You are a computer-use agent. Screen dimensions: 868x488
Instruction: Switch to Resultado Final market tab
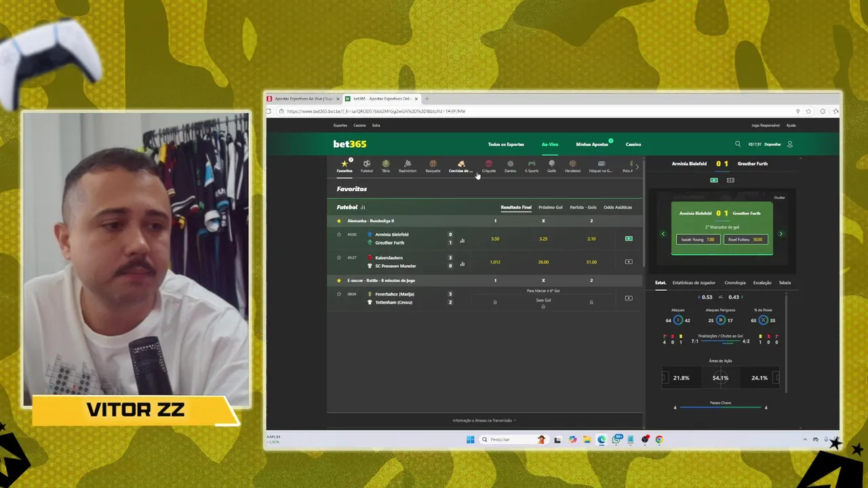pos(516,207)
